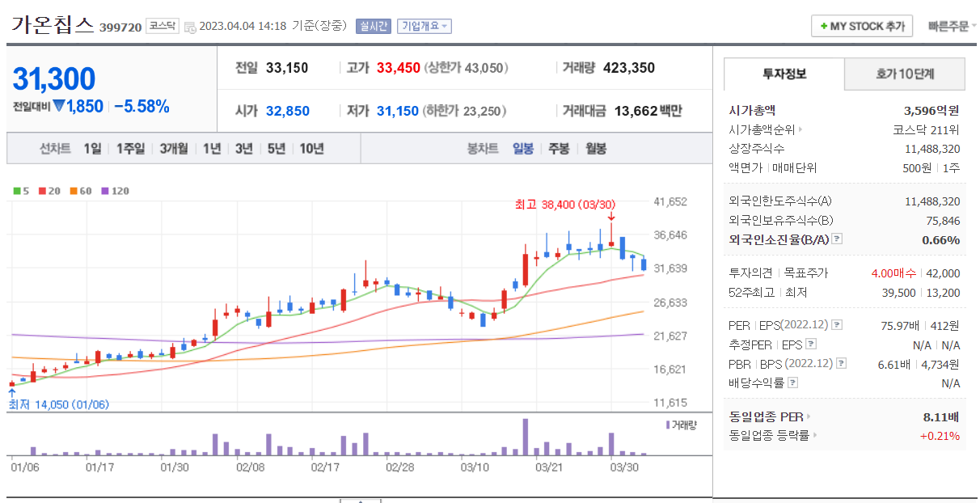980x503 pixels.
Task: Click 저가 value 31,150
Action: pos(398,111)
